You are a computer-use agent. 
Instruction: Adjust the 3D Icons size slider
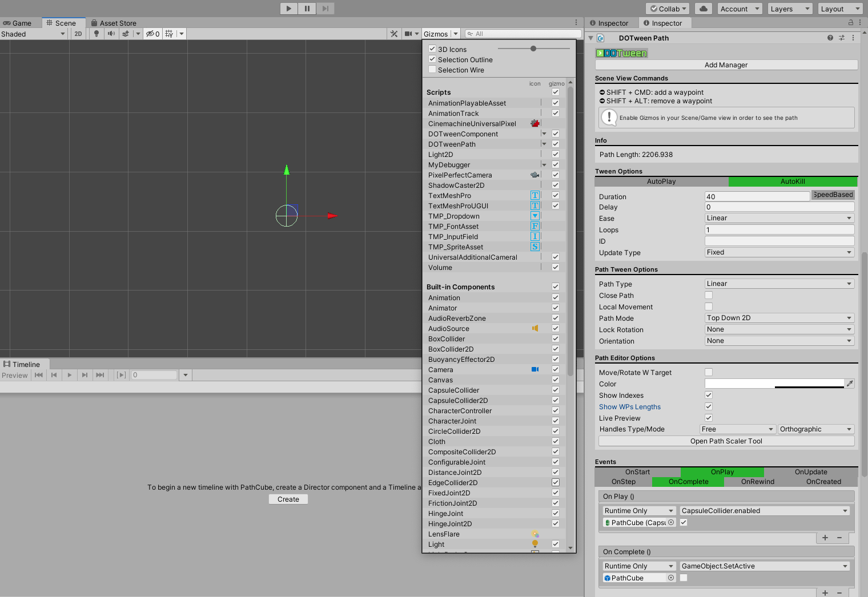[533, 49]
